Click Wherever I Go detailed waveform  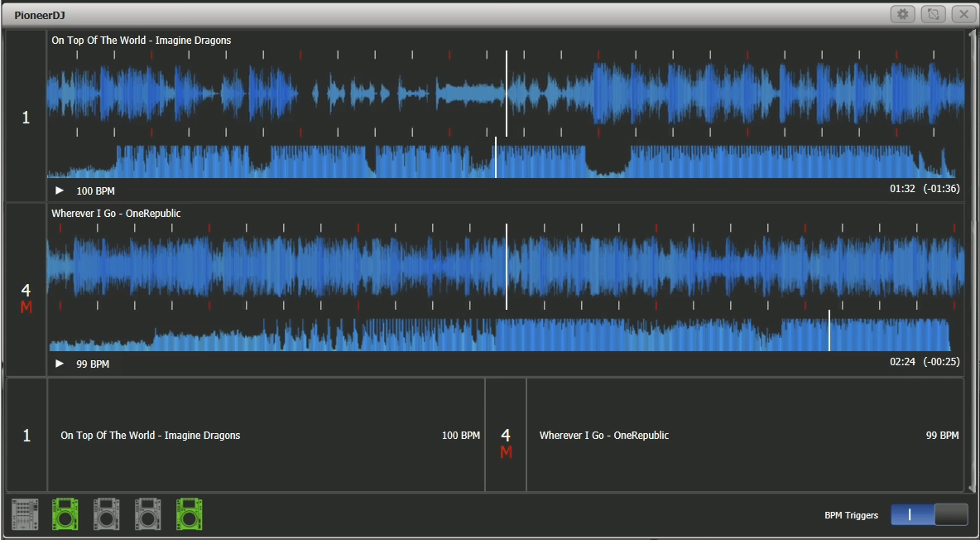pos(331,265)
